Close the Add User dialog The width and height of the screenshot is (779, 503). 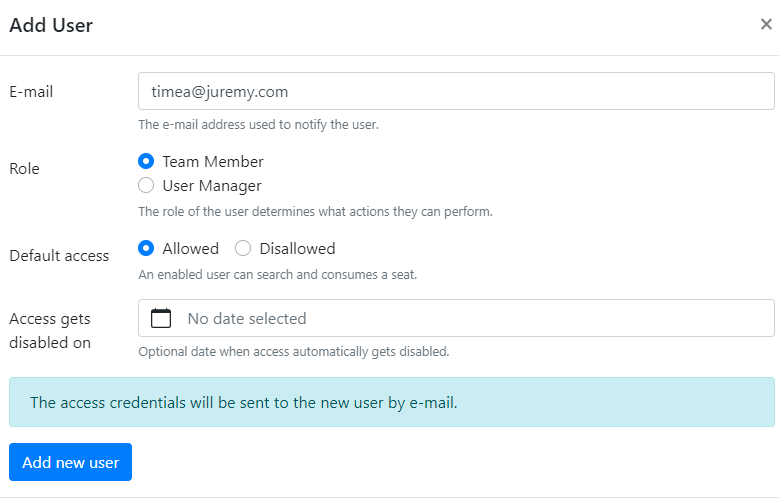tap(766, 25)
